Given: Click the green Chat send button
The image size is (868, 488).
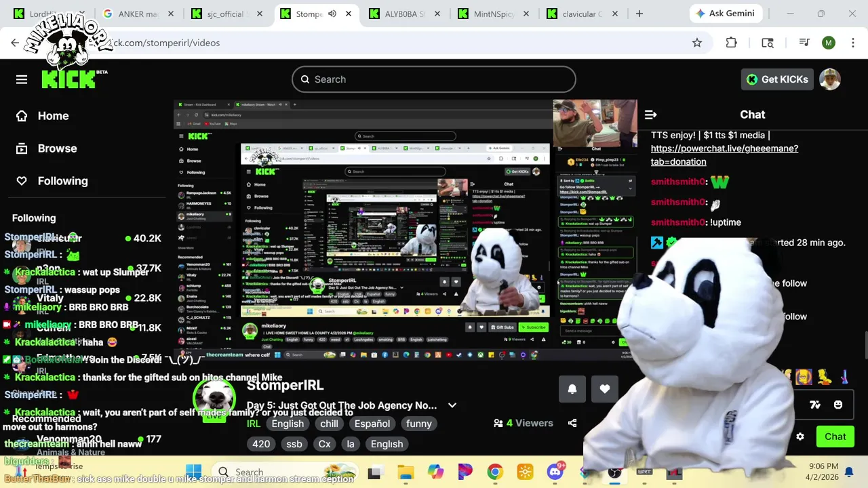Looking at the screenshot, I should [x=835, y=436].
